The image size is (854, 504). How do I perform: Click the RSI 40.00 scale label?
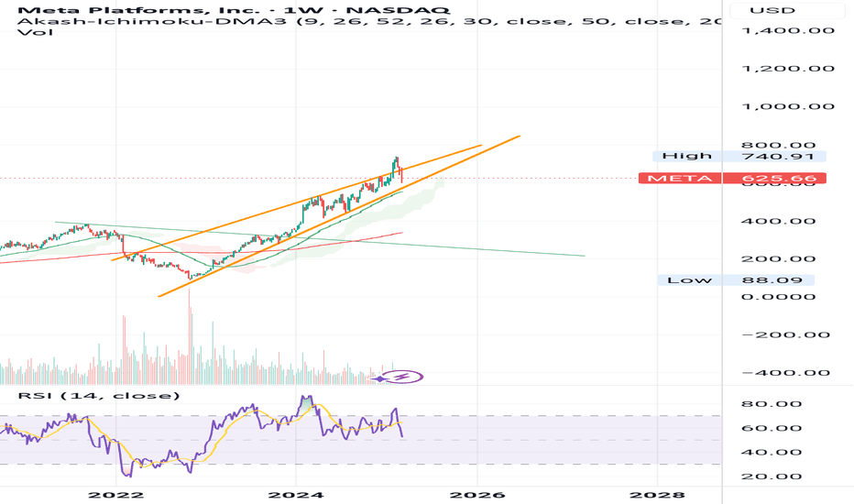coord(772,453)
